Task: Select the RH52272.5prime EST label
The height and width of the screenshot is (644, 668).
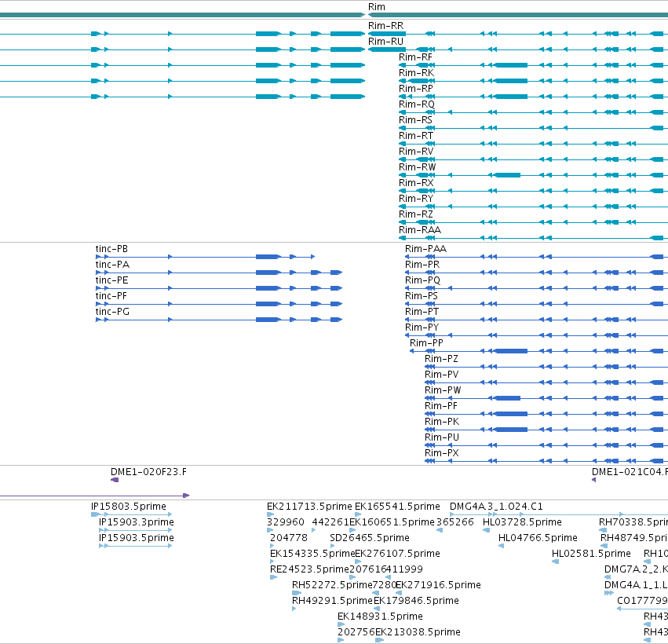Action: coord(332,586)
